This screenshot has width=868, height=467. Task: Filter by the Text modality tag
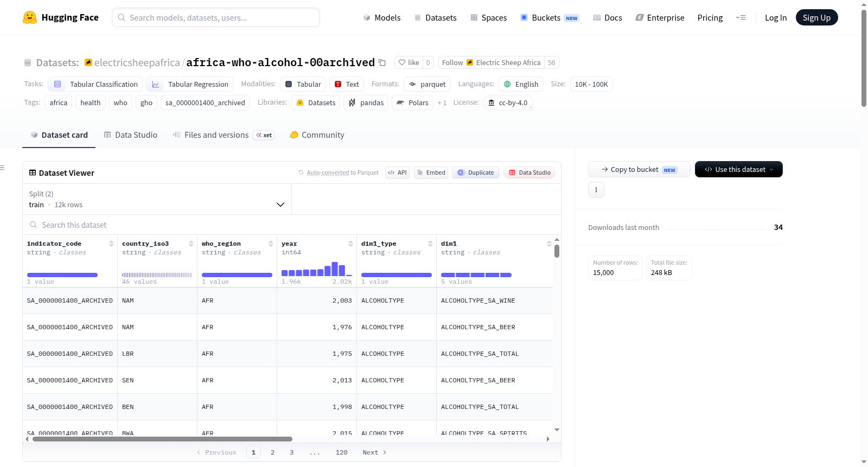coord(347,84)
